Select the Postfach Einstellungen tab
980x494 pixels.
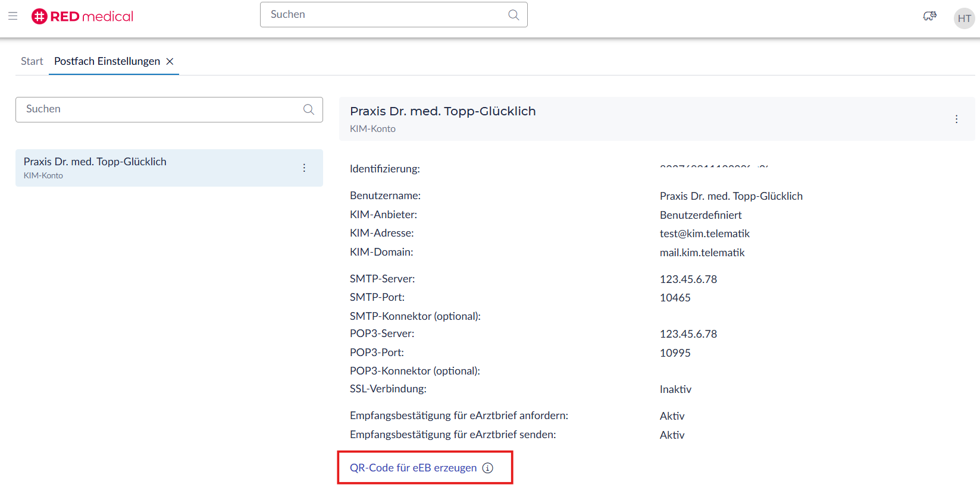pyautogui.click(x=107, y=61)
